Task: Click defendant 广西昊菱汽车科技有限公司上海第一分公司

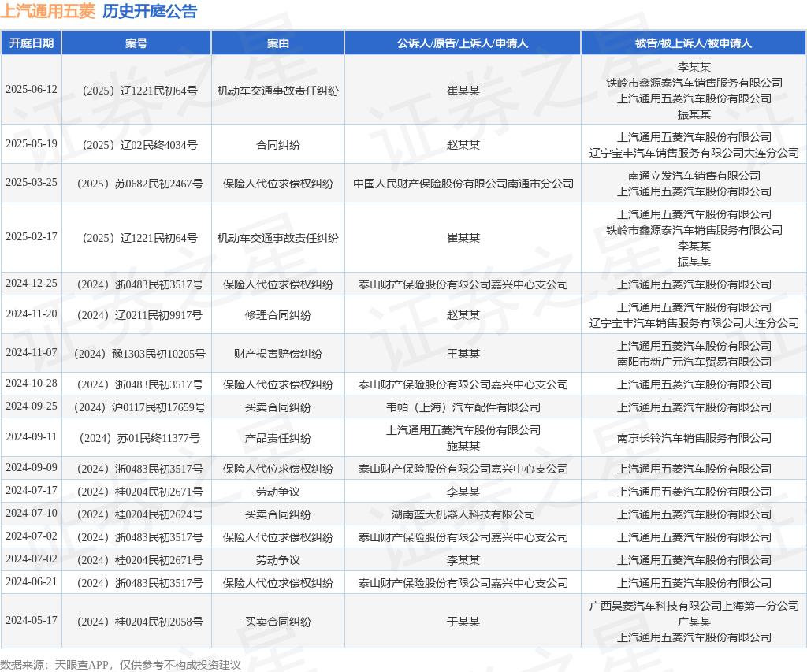Action: pyautogui.click(x=694, y=606)
